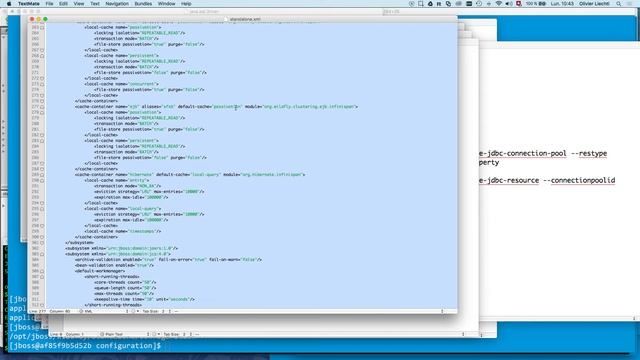Open the Edit menu
Image resolution: width=640 pixels, height=360 pixels.
[63, 4]
